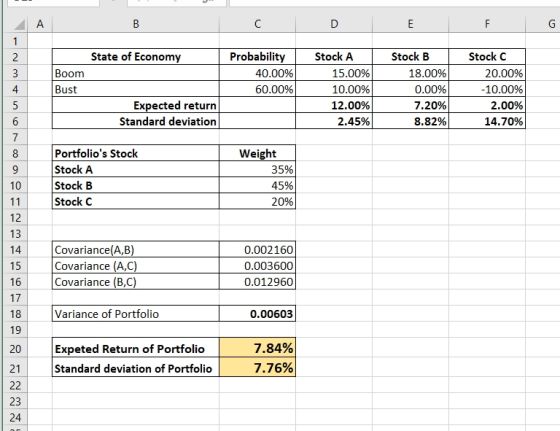Click the 'Stock B' column header cell in row 2
Image resolution: width=560 pixels, height=431 pixels.
410,57
